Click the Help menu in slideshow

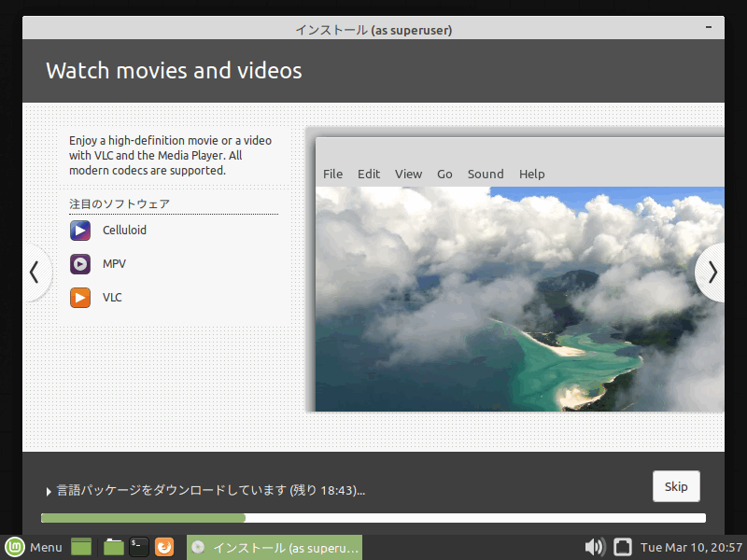pyautogui.click(x=531, y=175)
